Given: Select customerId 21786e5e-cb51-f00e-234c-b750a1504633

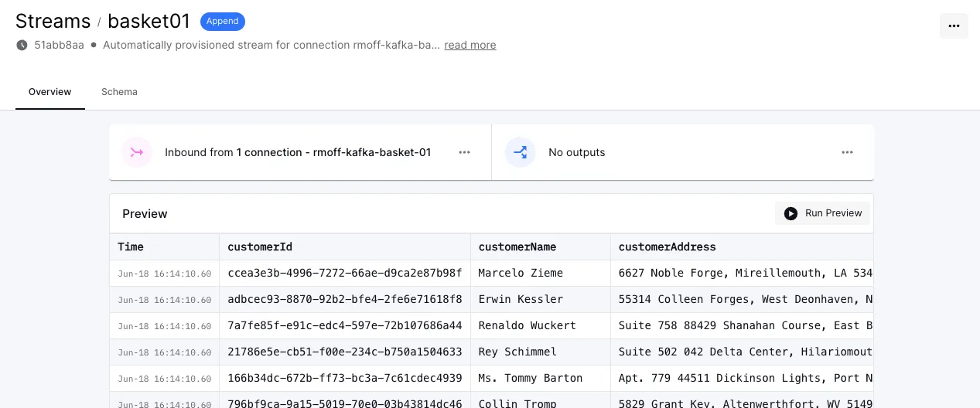Looking at the screenshot, I should (x=345, y=352).
